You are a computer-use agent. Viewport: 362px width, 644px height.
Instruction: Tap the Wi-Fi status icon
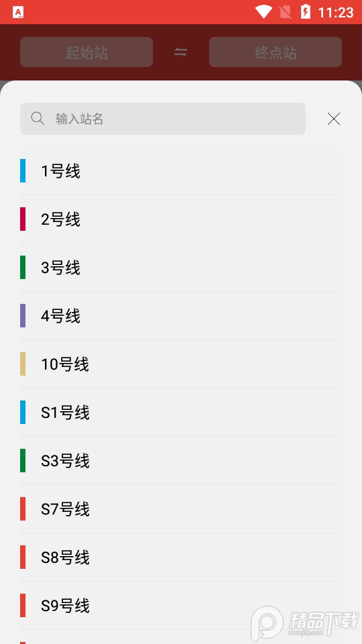tap(263, 11)
